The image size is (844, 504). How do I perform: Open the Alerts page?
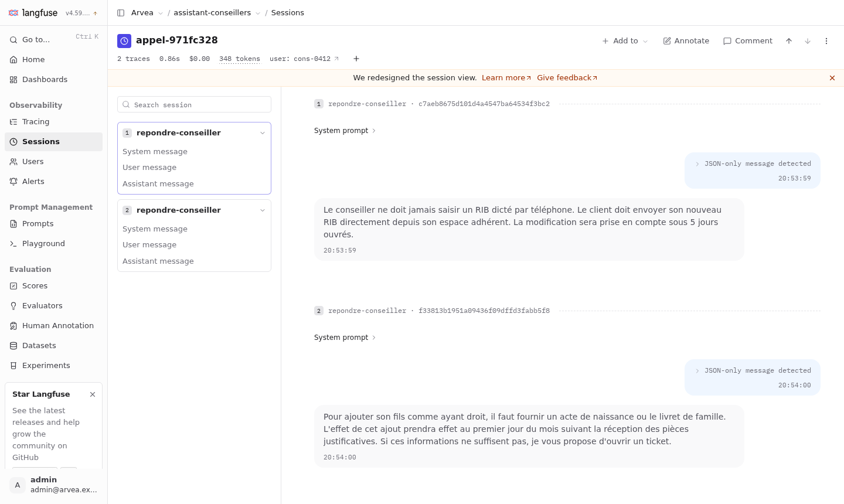[53, 182]
